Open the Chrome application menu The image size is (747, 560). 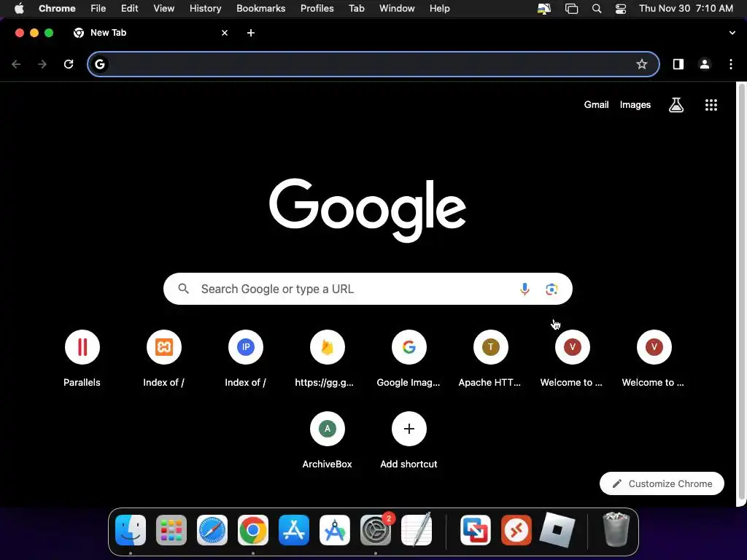[57, 9]
